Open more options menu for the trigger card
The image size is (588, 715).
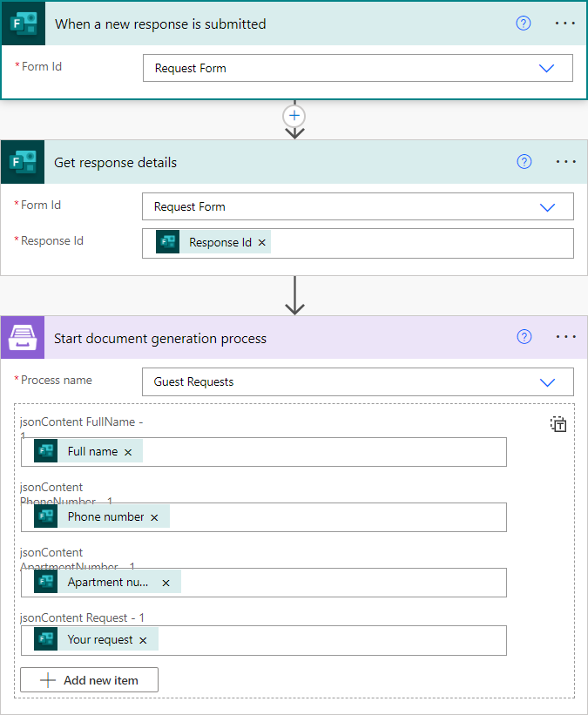pyautogui.click(x=565, y=24)
